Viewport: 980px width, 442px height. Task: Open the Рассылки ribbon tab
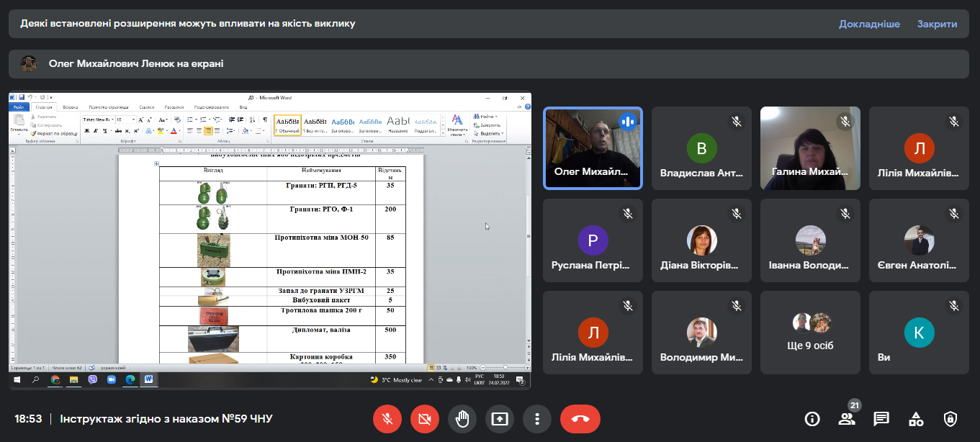click(174, 107)
